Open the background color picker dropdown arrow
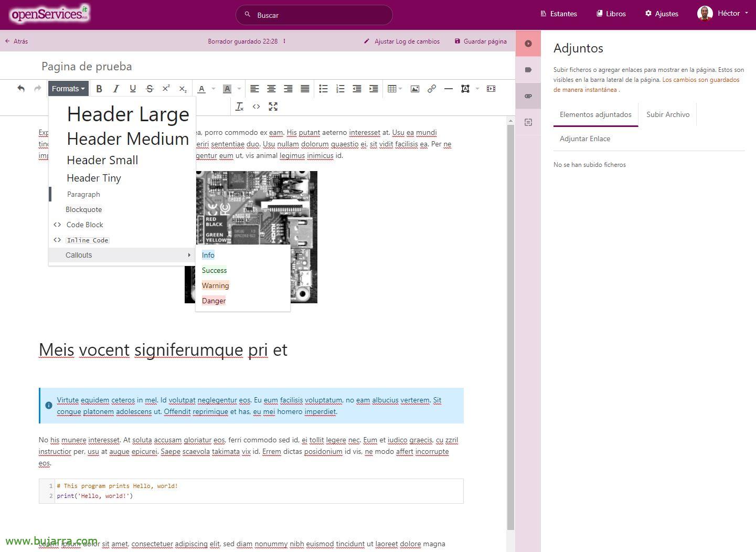756x552 pixels. tap(239, 89)
